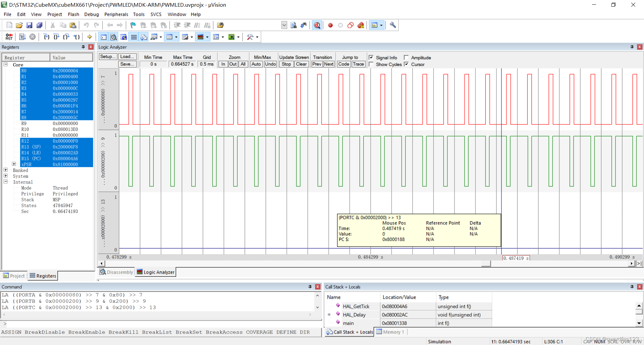Click the Reset CPU (RST) icon
This screenshot has height=345, width=644.
pos(9,37)
